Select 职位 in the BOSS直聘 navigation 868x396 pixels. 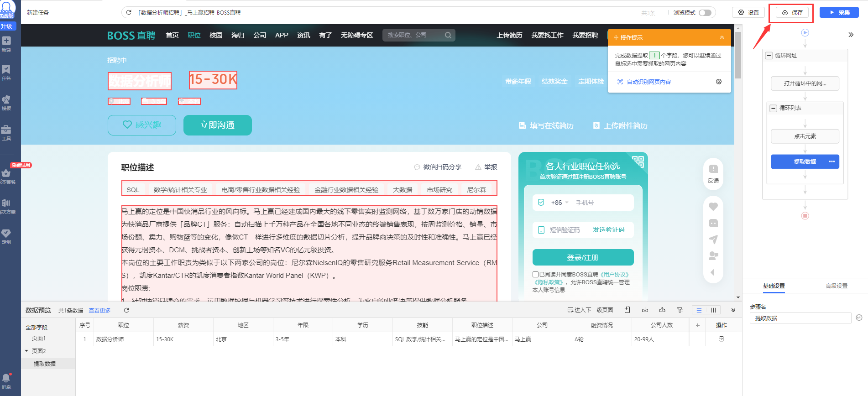click(x=194, y=35)
